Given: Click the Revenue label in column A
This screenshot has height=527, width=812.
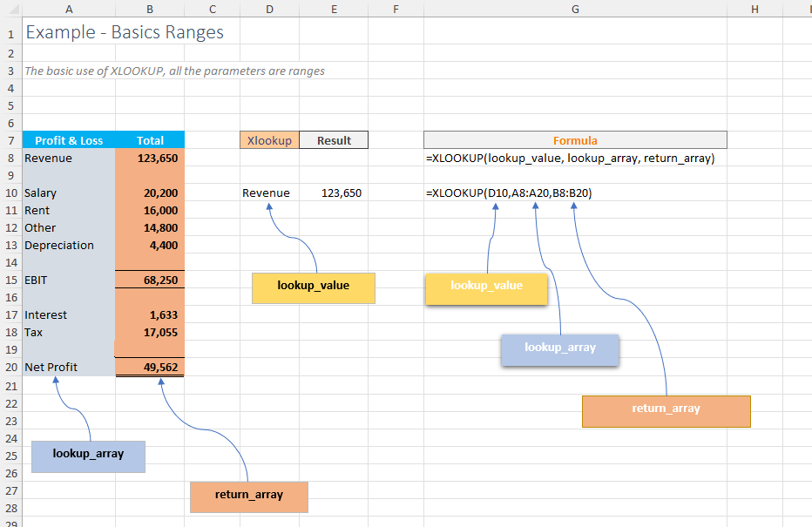Looking at the screenshot, I should (x=48, y=158).
